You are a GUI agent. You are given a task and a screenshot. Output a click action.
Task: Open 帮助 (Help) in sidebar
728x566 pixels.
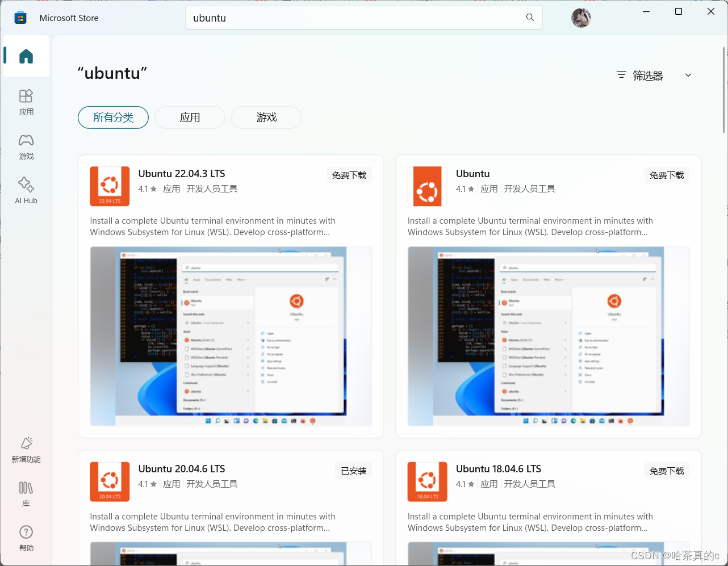click(26, 538)
